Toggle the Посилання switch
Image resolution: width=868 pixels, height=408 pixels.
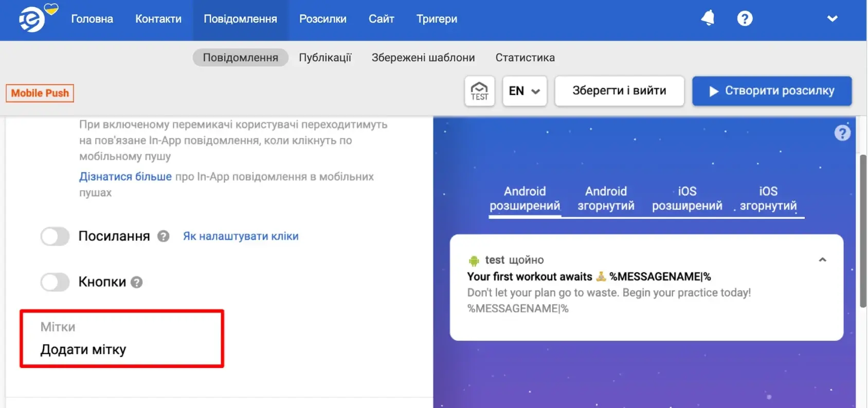(55, 236)
